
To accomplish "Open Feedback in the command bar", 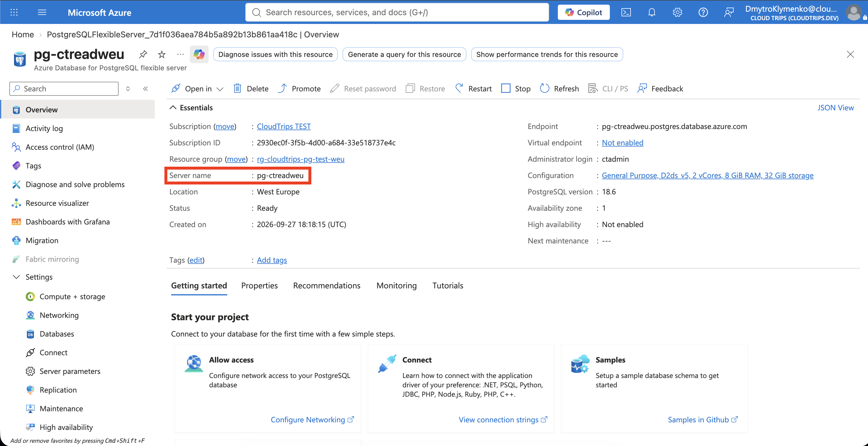I will point(660,89).
